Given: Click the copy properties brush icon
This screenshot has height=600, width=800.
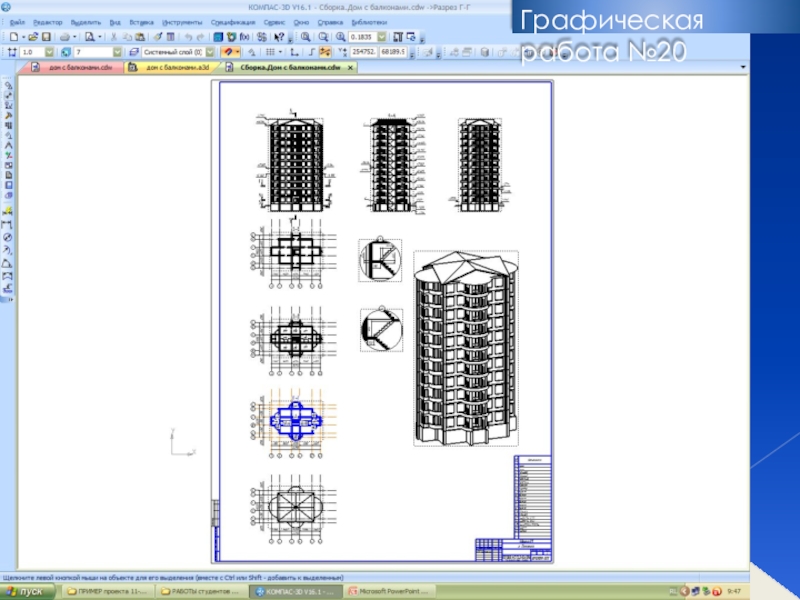Looking at the screenshot, I should click(158, 37).
